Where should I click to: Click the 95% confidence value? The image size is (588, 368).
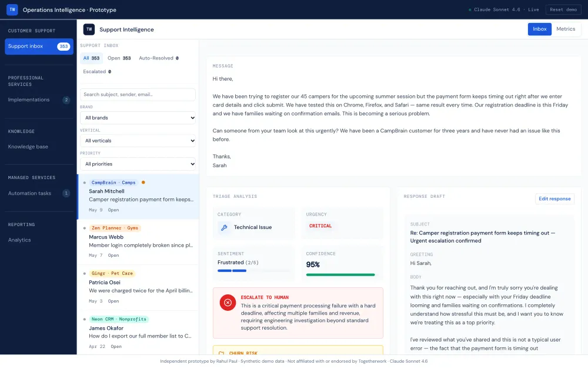(313, 265)
